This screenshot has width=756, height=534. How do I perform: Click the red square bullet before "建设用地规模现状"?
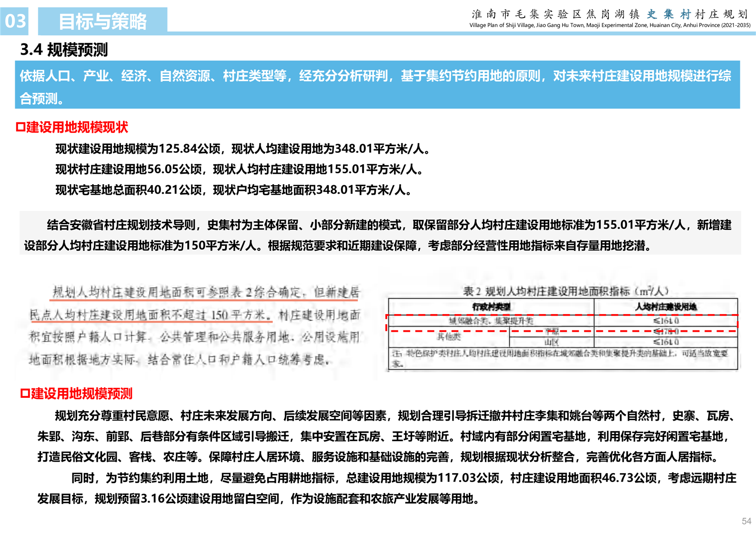20,127
